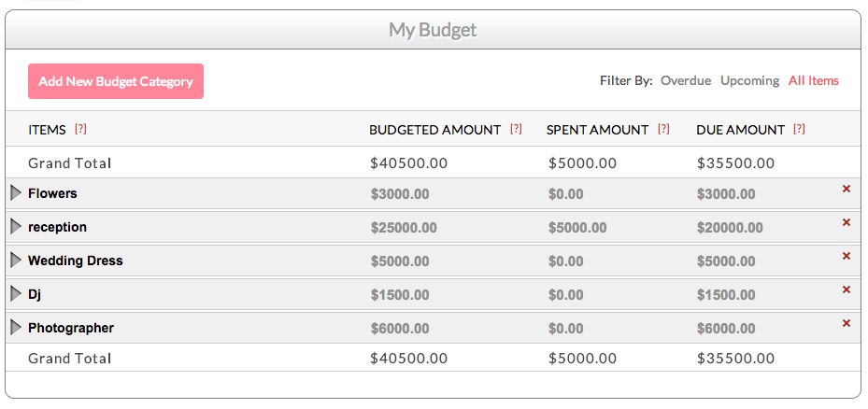Expand the reception category details
The width and height of the screenshot is (868, 409).
click(x=15, y=227)
